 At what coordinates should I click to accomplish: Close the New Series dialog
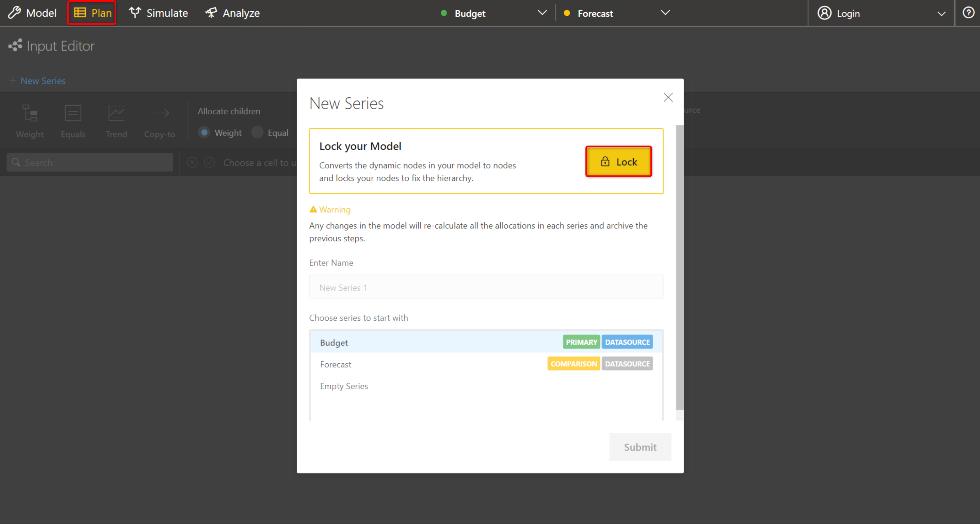668,97
